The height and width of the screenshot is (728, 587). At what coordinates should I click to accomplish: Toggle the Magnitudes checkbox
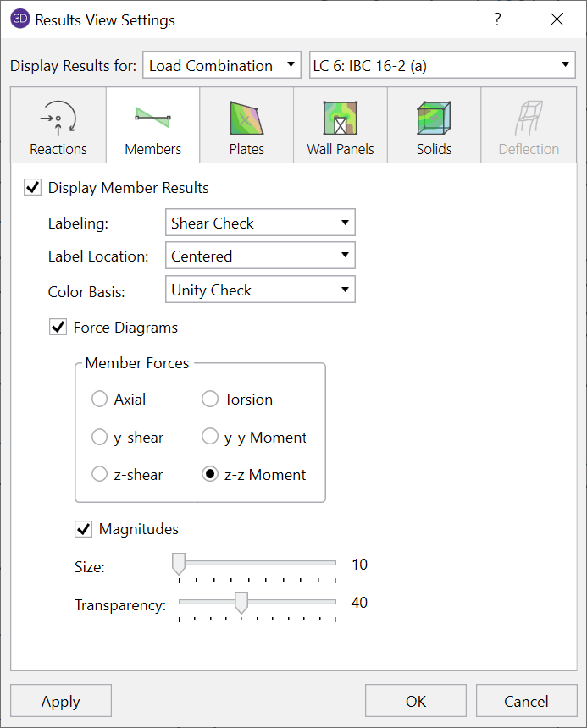[84, 529]
